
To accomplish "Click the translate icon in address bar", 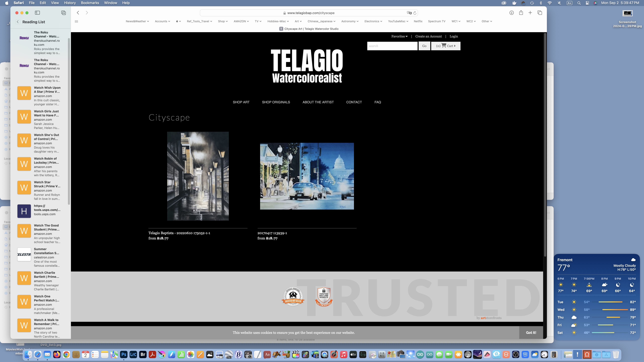I will pyautogui.click(x=409, y=13).
